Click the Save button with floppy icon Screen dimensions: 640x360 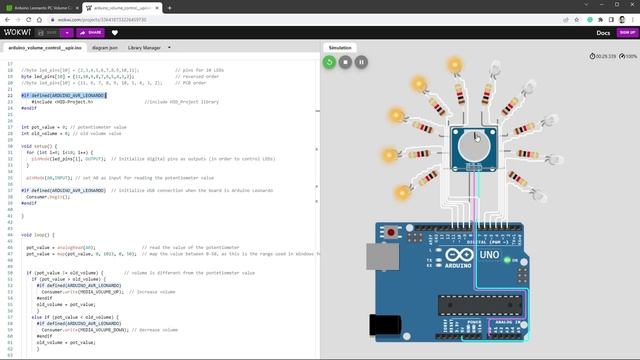point(47,33)
